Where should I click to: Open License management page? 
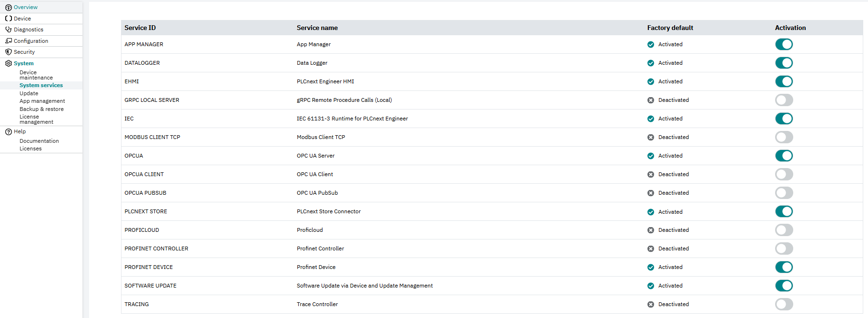point(36,119)
